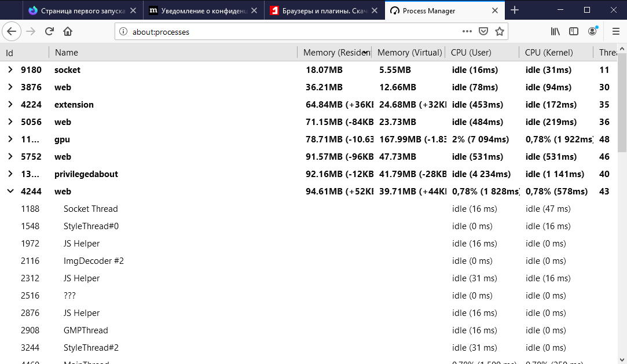Switch to Браузеры и плагины tab
This screenshot has width=627, height=364.
pos(324,10)
